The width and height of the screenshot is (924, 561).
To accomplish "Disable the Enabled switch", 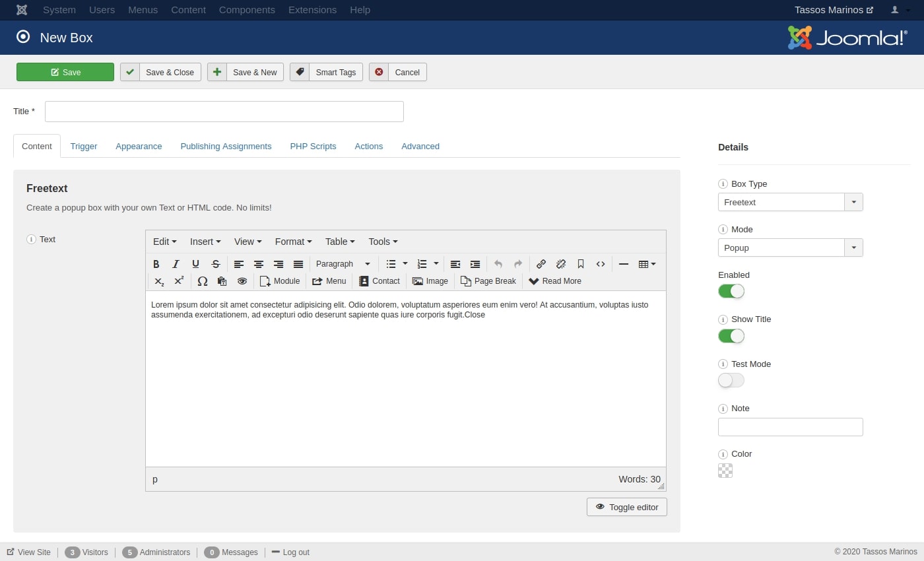I will pos(731,290).
